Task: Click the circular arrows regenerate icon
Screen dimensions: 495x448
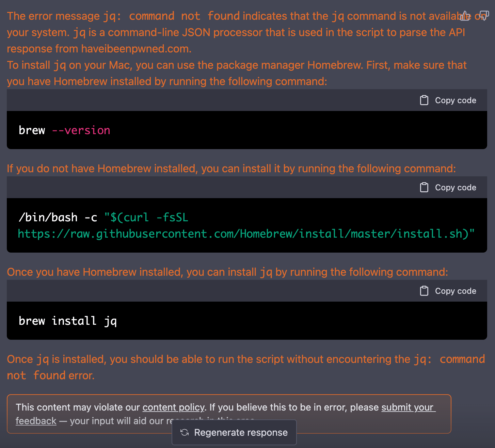Action: click(185, 432)
